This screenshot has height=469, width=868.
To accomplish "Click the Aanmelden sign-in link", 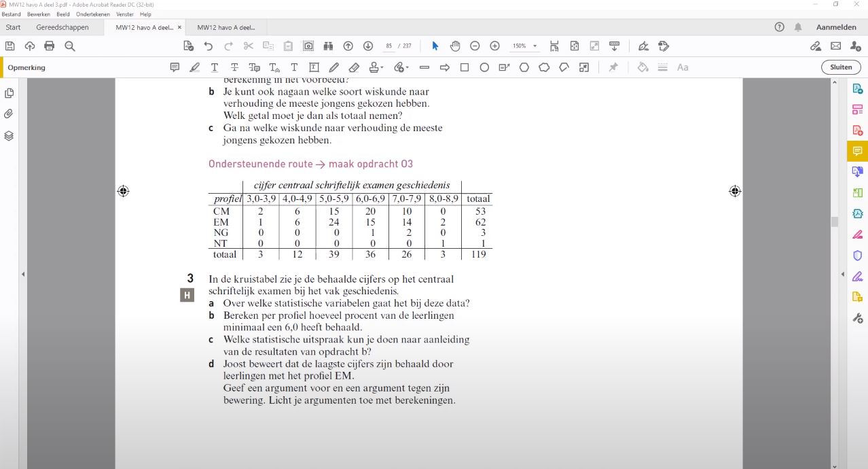I will [x=836, y=27].
